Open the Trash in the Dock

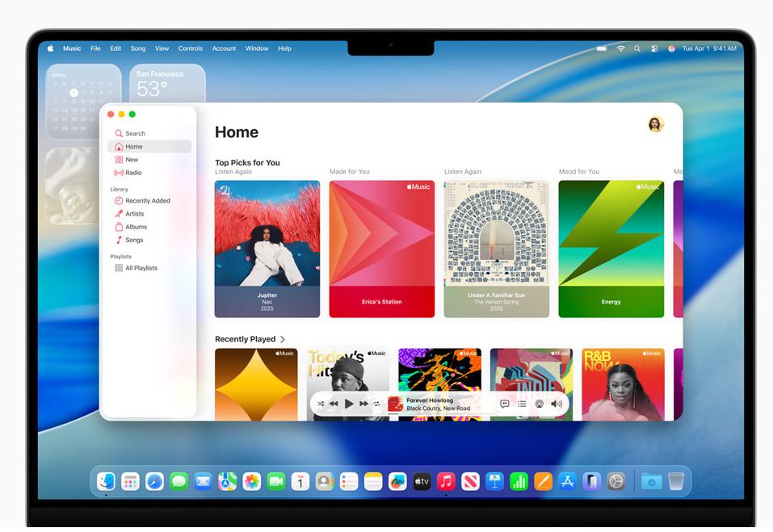[x=676, y=481]
